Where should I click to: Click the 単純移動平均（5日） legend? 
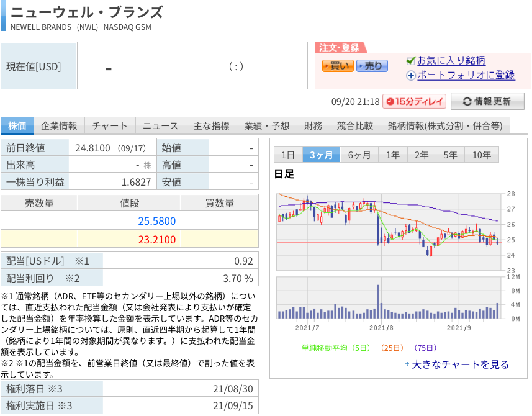pos(336,348)
